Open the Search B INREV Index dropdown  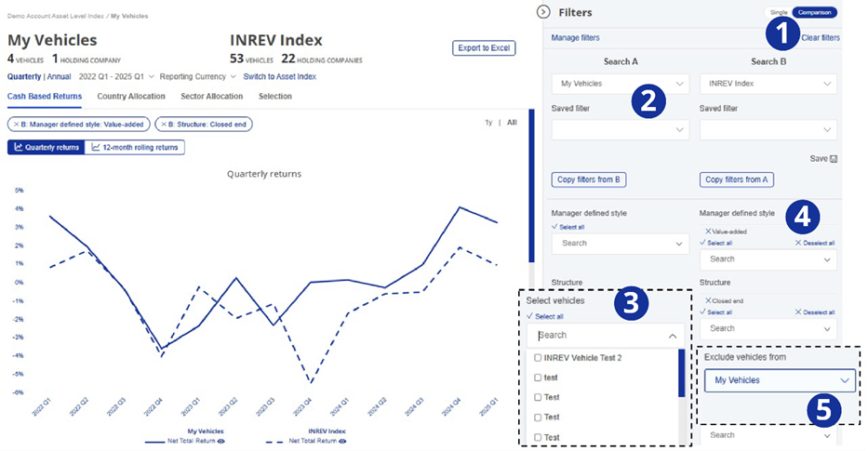[768, 84]
